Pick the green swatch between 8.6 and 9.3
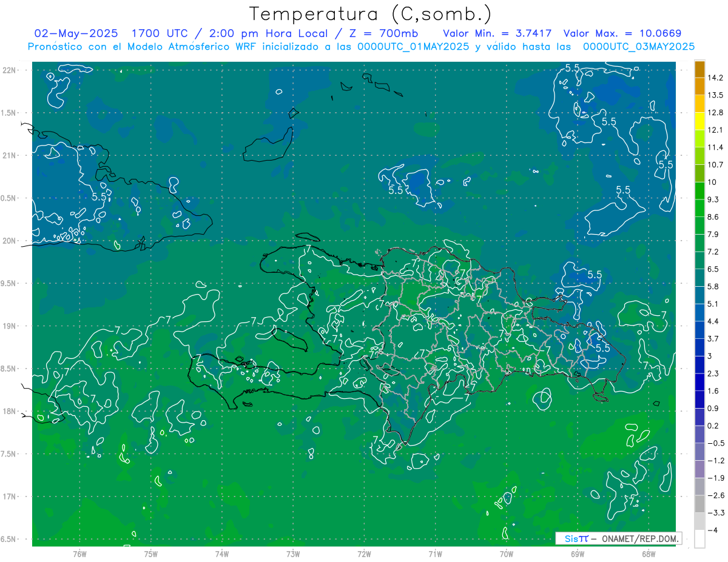This screenshot has width=728, height=562. coord(699,209)
